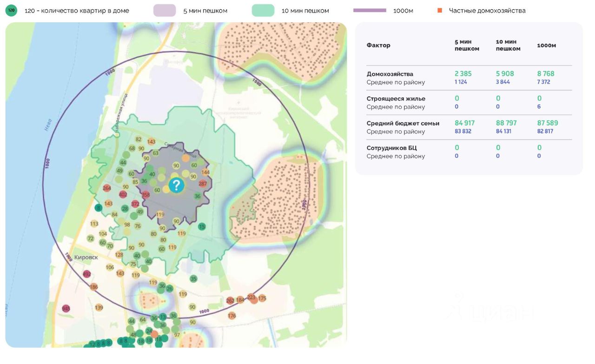Click the red 402 apartments marker
This screenshot has height=364, width=595.
[123, 194]
